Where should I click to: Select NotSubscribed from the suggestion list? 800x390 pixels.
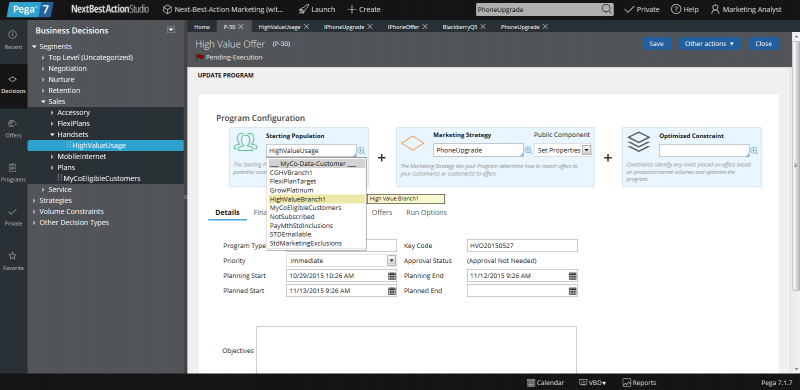tap(316, 216)
